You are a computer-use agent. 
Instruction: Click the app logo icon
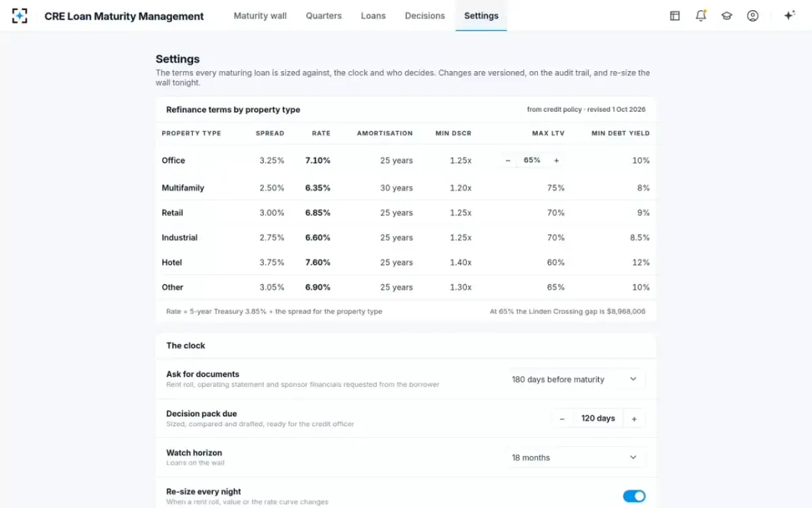point(20,16)
